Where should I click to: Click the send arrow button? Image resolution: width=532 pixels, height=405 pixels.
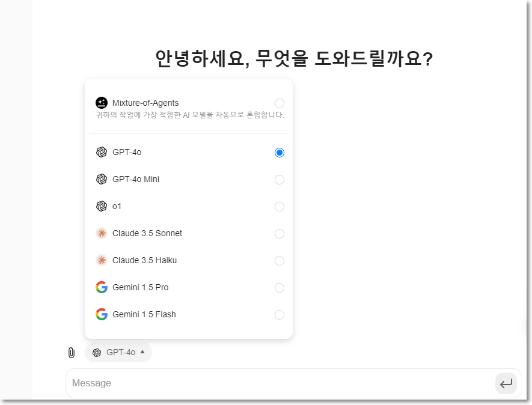(x=506, y=383)
